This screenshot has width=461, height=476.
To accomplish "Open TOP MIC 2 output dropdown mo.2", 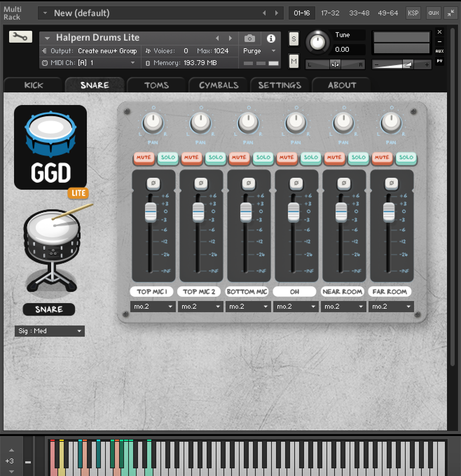I will click(x=200, y=306).
